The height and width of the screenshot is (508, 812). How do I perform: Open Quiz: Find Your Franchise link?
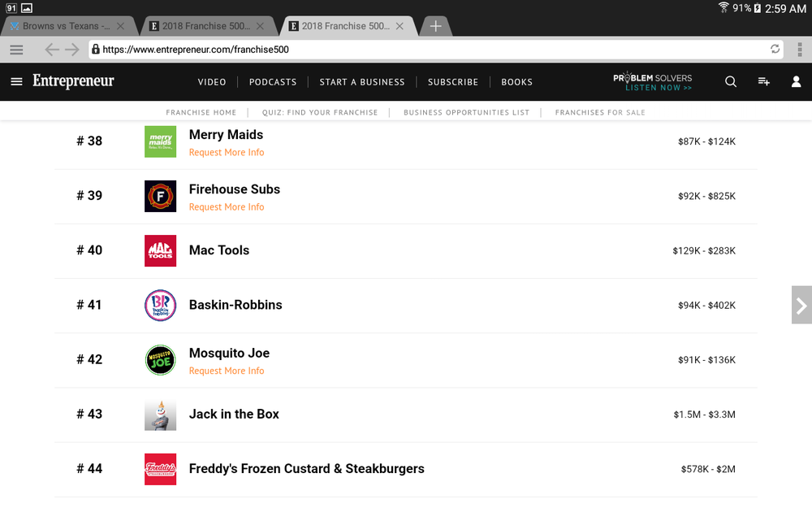pos(319,112)
